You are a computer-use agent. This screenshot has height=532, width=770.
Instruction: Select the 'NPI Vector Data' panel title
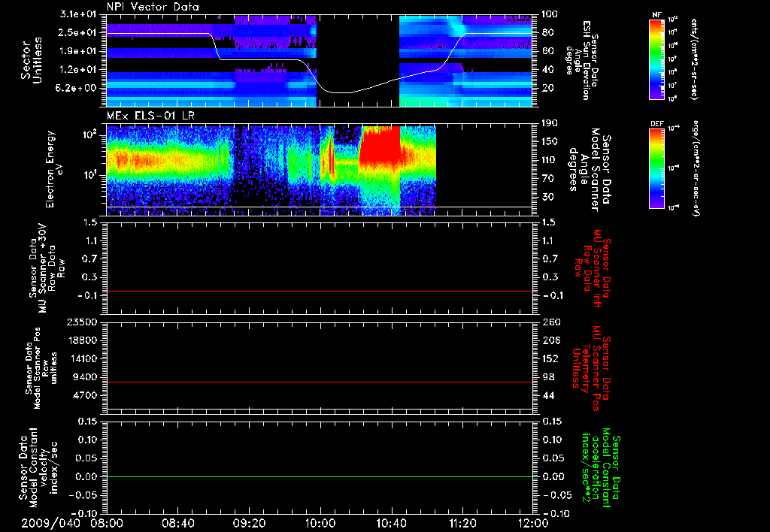[153, 7]
